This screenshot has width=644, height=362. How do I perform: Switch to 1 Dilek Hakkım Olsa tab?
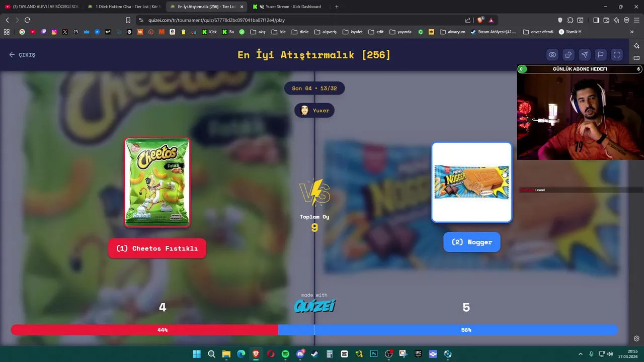[124, 7]
